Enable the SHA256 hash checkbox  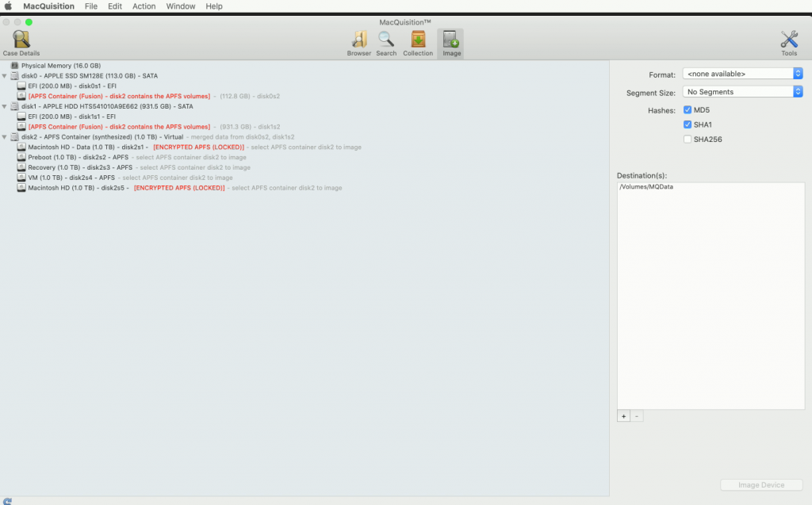(687, 140)
